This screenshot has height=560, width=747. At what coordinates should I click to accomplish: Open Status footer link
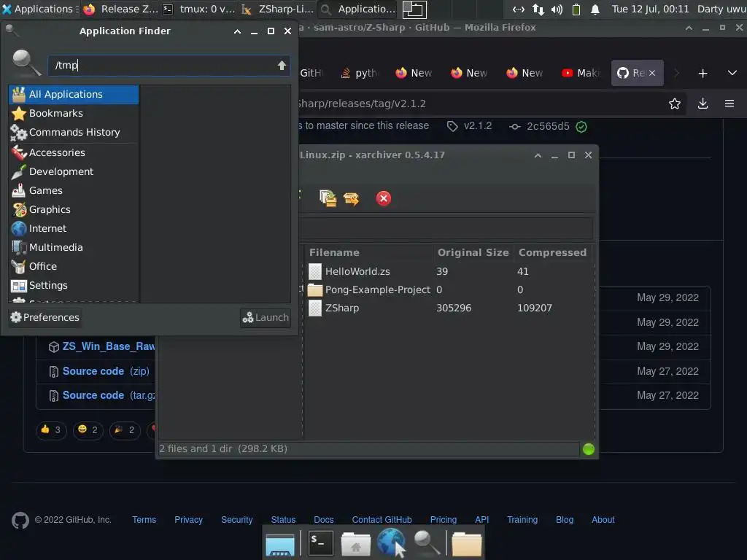(x=284, y=520)
